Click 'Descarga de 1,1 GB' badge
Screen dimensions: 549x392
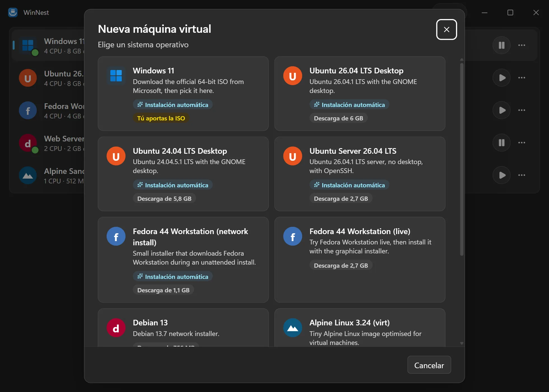[x=163, y=290]
